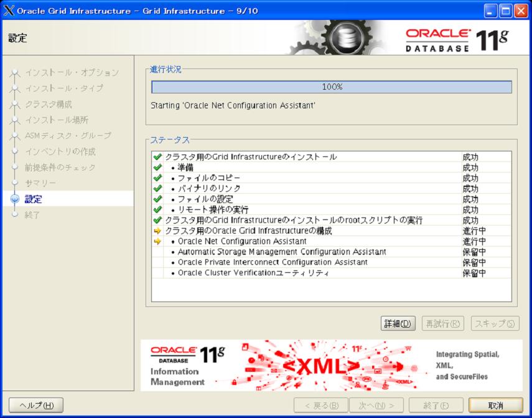Close the Oracle Grid Infrastructure window
This screenshot has width=532, height=418.
point(520,11)
